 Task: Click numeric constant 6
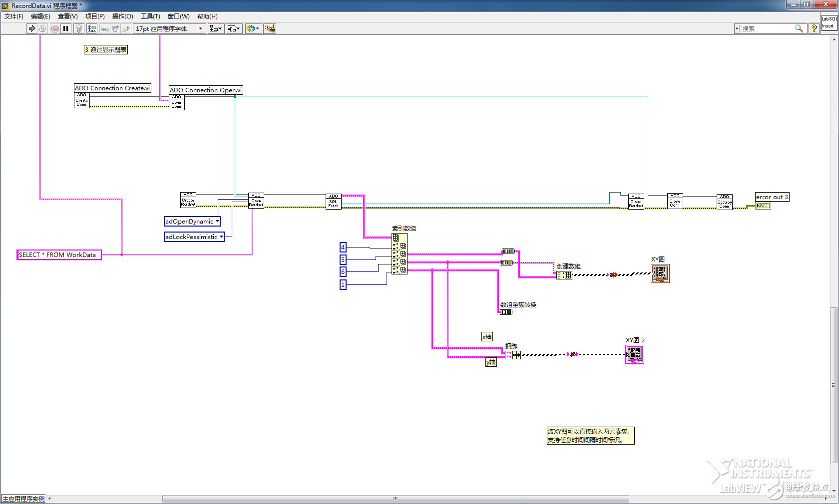(343, 272)
